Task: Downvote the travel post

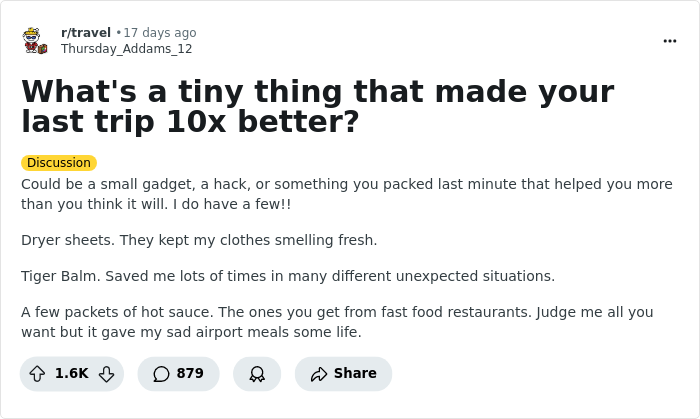Action: pos(106,374)
